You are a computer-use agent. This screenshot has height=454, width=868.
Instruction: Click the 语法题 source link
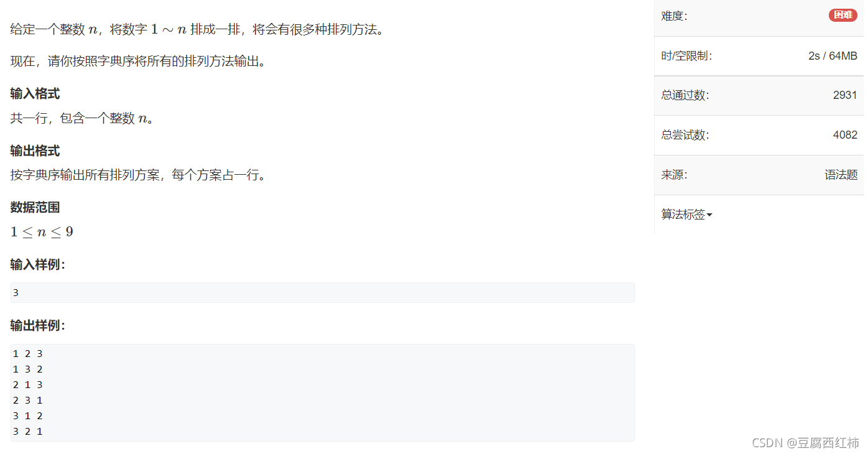coord(841,175)
